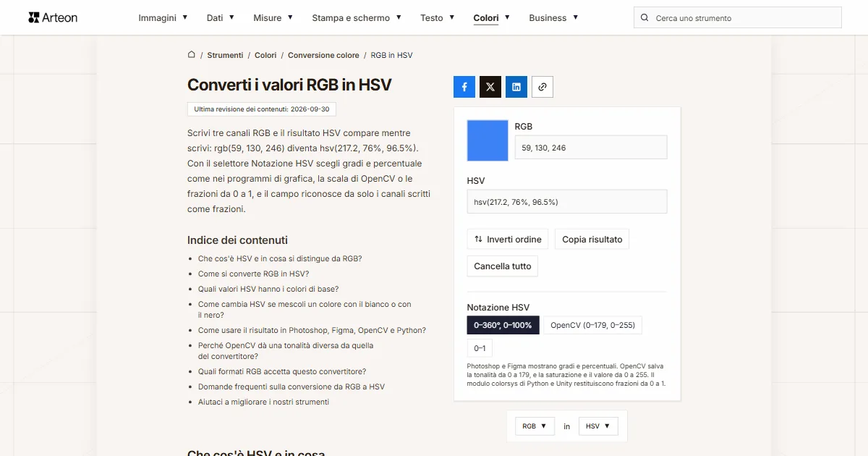Open the Dati menu
The height and width of the screenshot is (456, 868).
tap(220, 17)
